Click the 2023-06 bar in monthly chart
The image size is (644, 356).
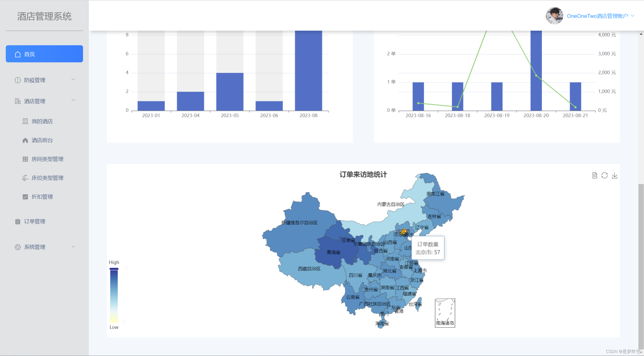coord(269,106)
